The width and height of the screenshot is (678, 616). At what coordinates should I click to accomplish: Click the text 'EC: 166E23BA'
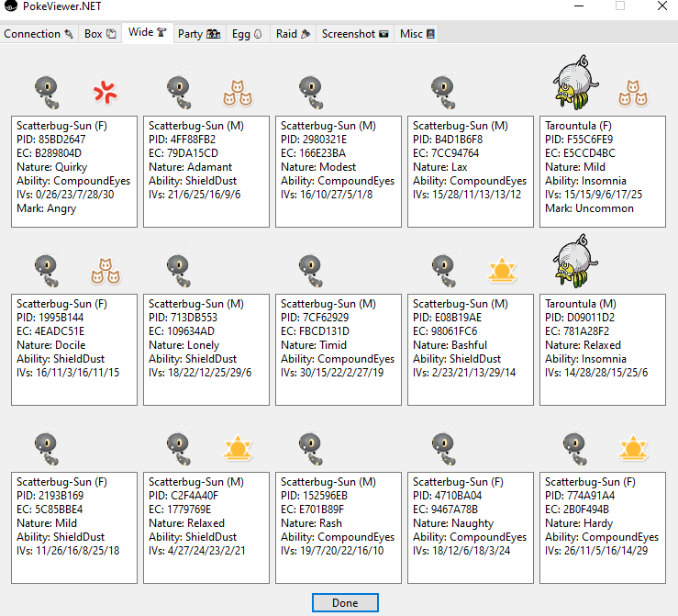(313, 153)
